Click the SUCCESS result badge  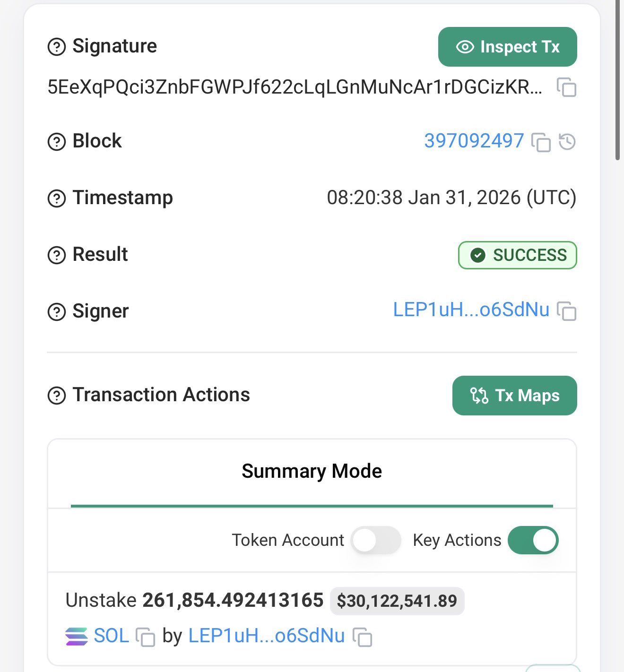tap(517, 255)
